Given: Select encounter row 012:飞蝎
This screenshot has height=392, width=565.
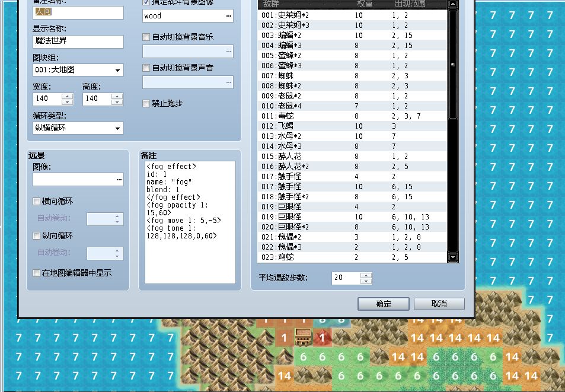Looking at the screenshot, I should tap(353, 126).
